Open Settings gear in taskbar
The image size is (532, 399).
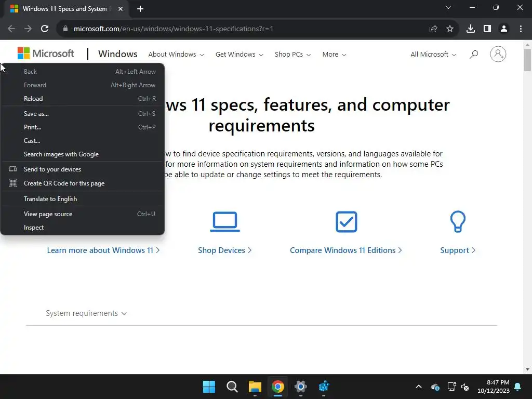(301, 387)
